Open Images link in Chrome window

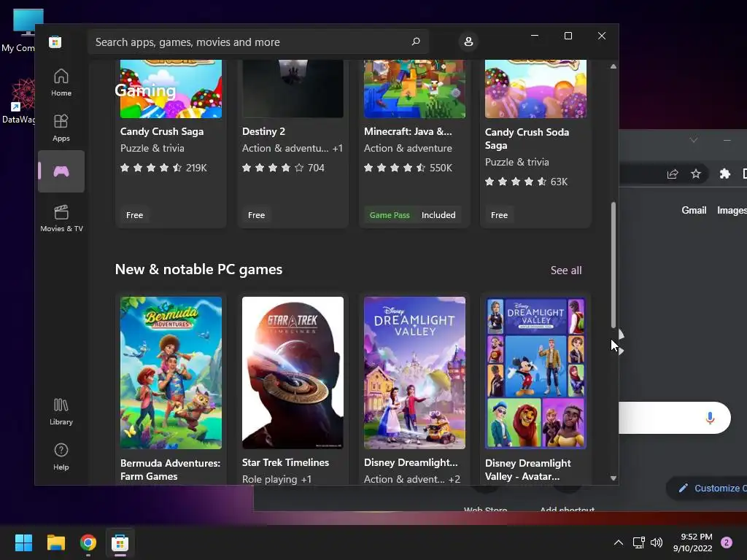tap(732, 210)
